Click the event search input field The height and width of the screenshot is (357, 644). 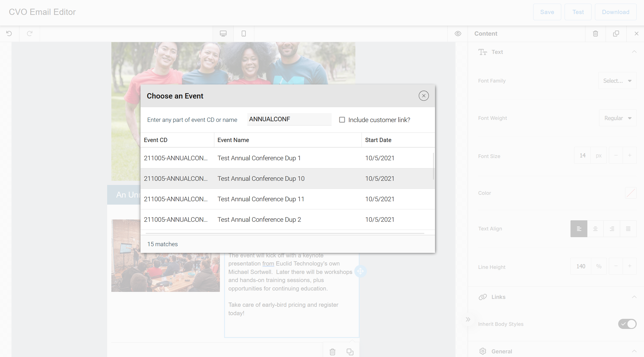289,119
